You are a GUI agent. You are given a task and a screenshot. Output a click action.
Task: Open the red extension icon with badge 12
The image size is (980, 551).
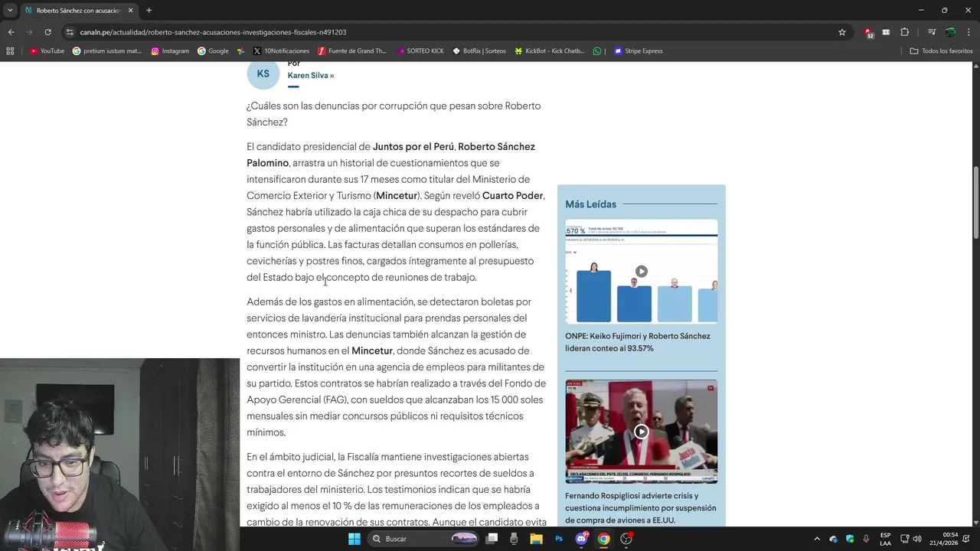pyautogui.click(x=868, y=32)
